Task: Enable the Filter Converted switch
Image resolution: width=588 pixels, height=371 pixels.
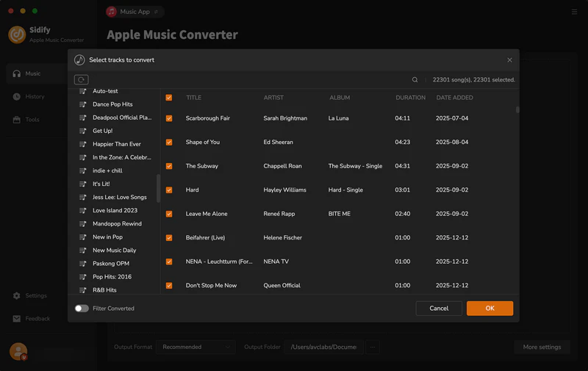Action: pyautogui.click(x=82, y=309)
